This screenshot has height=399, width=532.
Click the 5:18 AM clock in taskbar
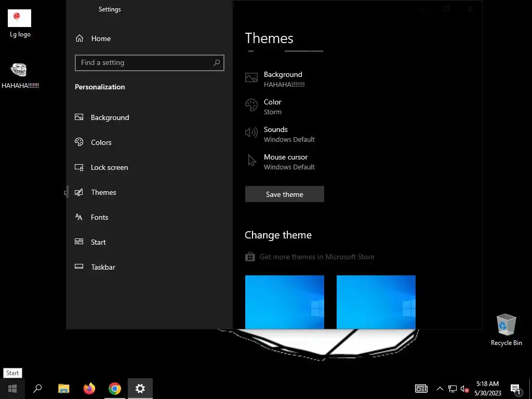tap(487, 389)
